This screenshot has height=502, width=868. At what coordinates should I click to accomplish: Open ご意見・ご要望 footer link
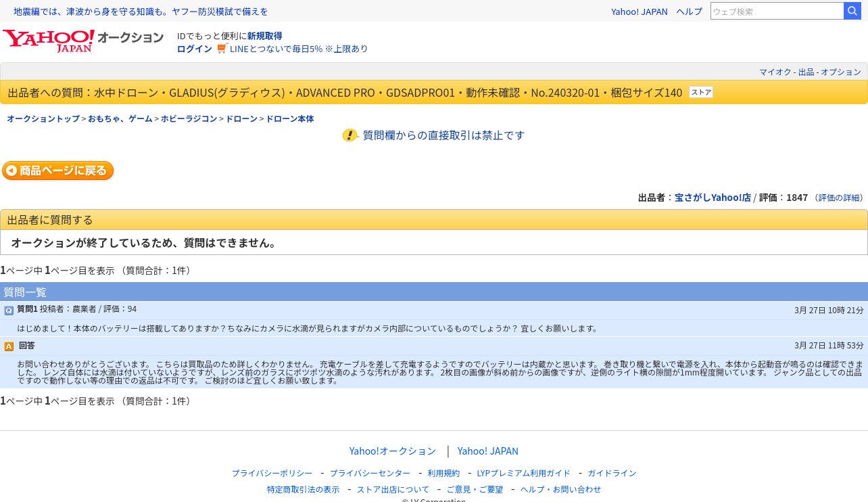click(x=475, y=489)
